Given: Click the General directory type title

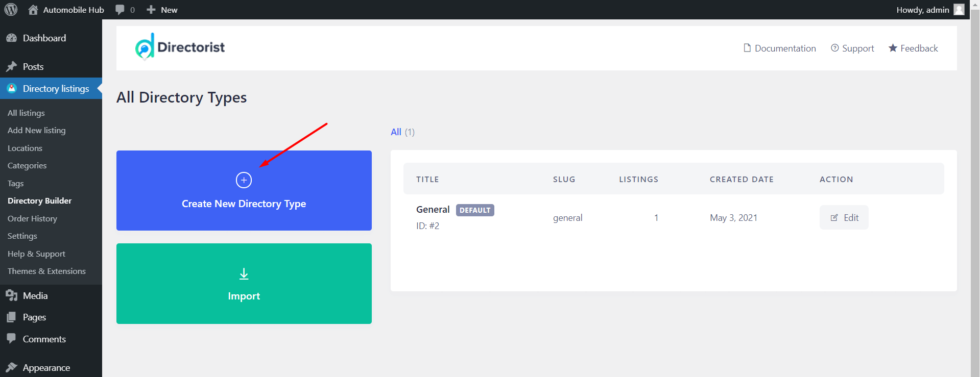Looking at the screenshot, I should 433,209.
